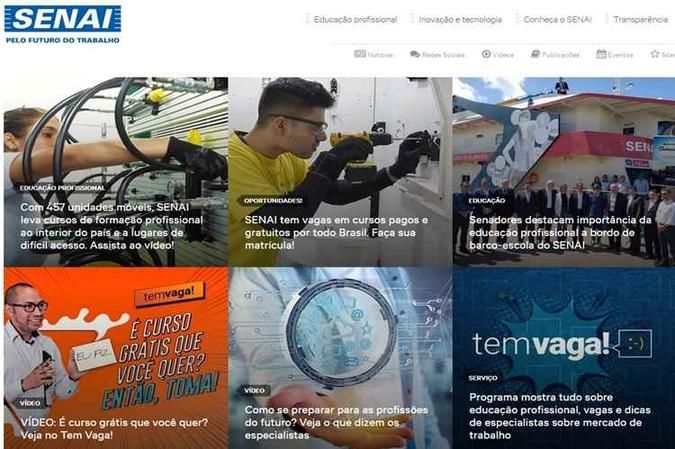
Task: Open profissões do futuro video article
Action: click(x=336, y=422)
